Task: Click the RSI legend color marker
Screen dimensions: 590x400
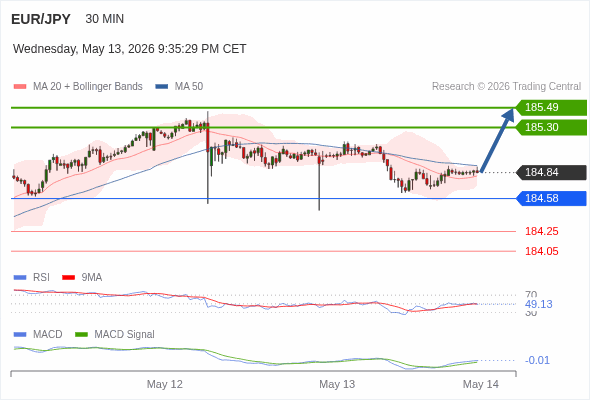Action: click(20, 278)
